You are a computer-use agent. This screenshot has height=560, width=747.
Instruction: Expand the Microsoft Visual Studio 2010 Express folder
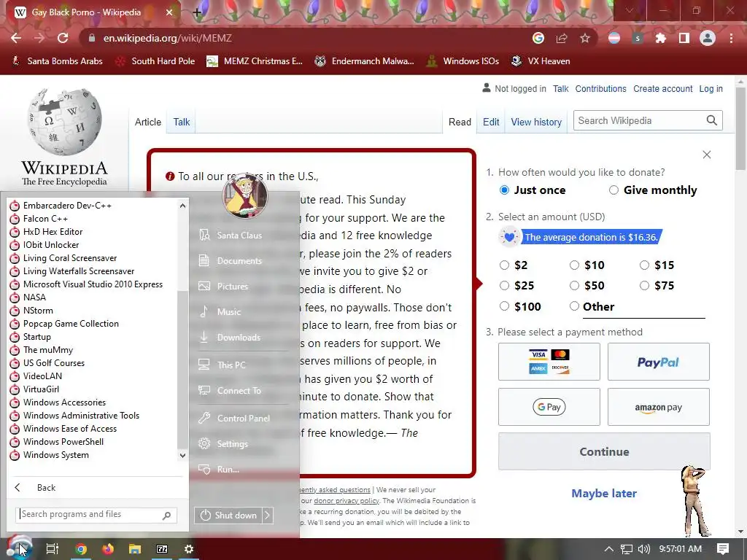click(93, 284)
